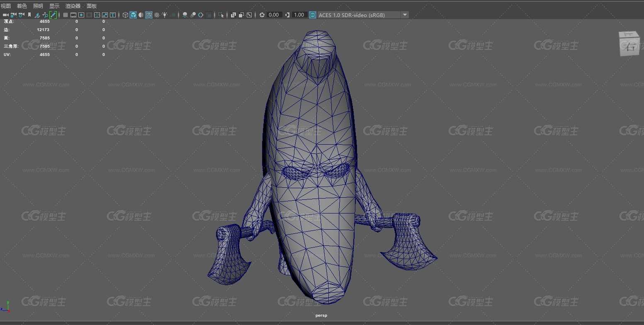Click the XRay overlapping-squares icon

(x=233, y=15)
